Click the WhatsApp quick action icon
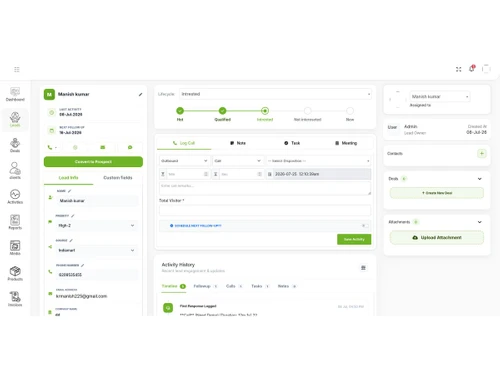Screen dimensions: 500x375 (x=75, y=147)
